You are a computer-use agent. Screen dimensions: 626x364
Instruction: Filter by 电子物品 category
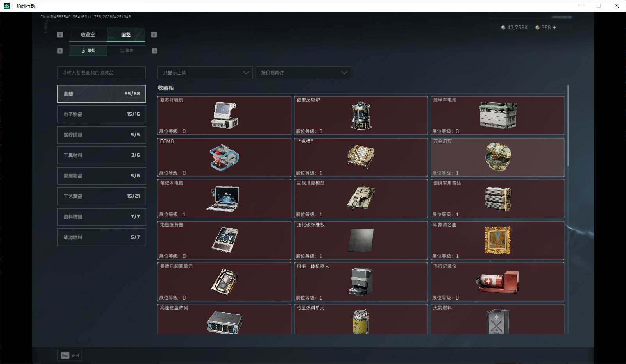coord(102,114)
